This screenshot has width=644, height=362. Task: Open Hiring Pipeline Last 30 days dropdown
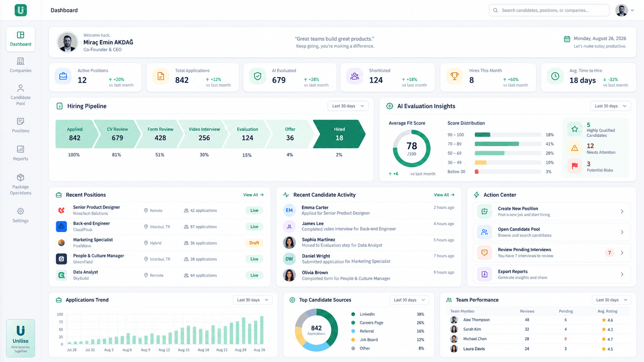click(x=348, y=106)
